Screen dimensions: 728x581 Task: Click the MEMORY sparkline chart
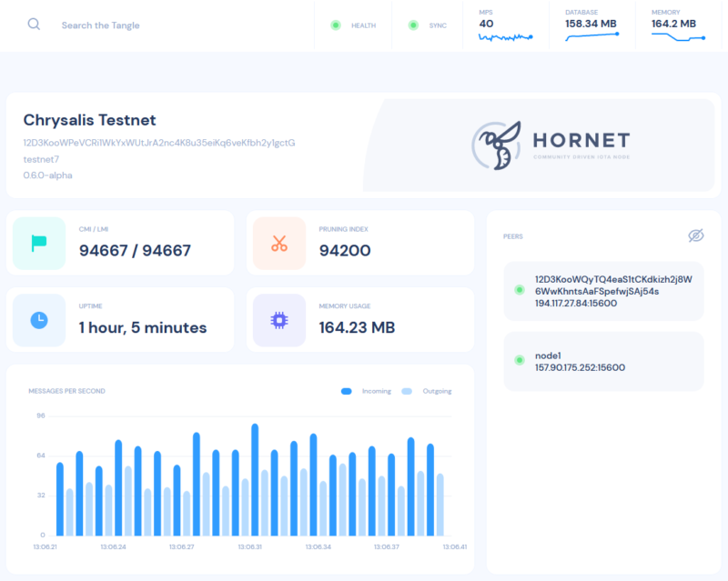coord(677,35)
